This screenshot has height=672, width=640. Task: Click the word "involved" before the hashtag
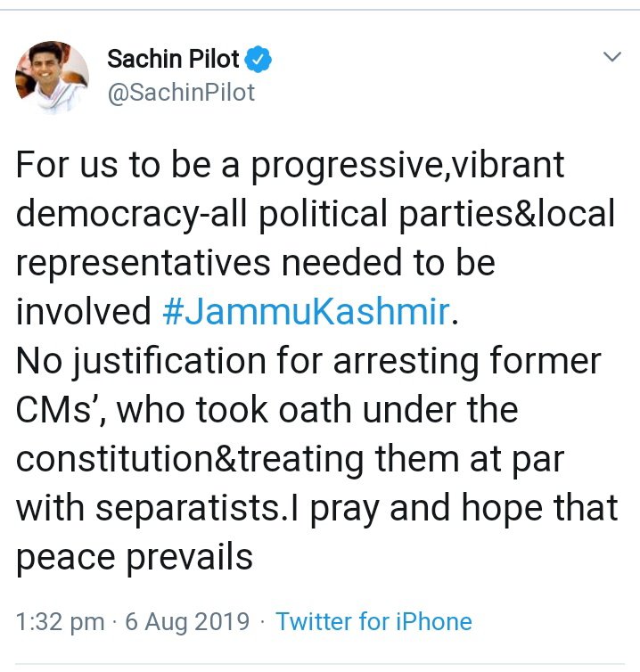point(84,311)
